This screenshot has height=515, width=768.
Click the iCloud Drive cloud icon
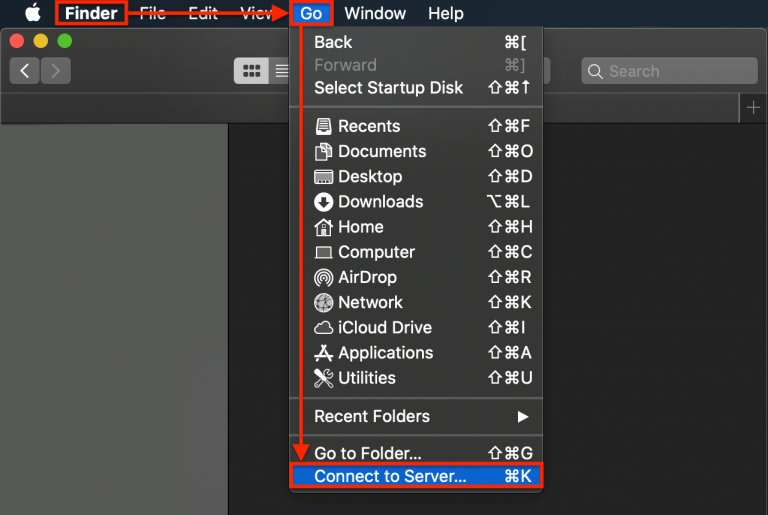coord(323,328)
